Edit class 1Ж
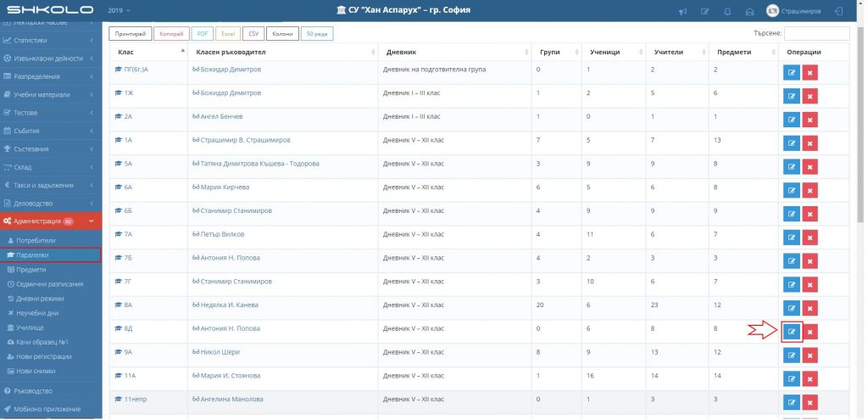Image resolution: width=868 pixels, height=420 pixels. coord(792,97)
